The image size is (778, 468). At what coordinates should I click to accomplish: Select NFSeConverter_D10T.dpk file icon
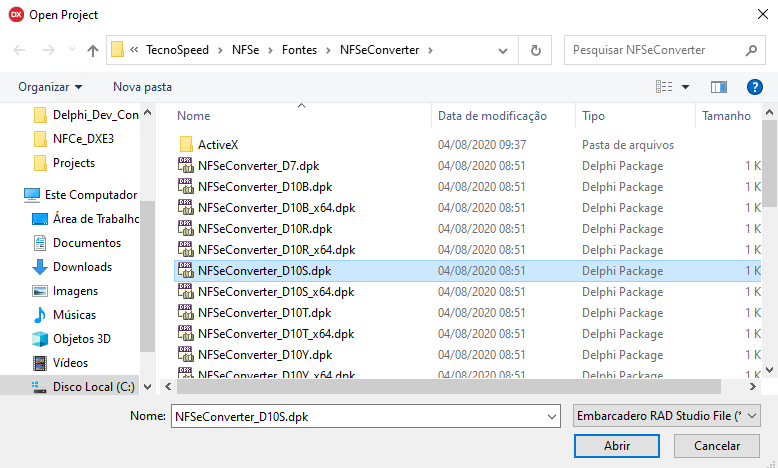tap(186, 312)
